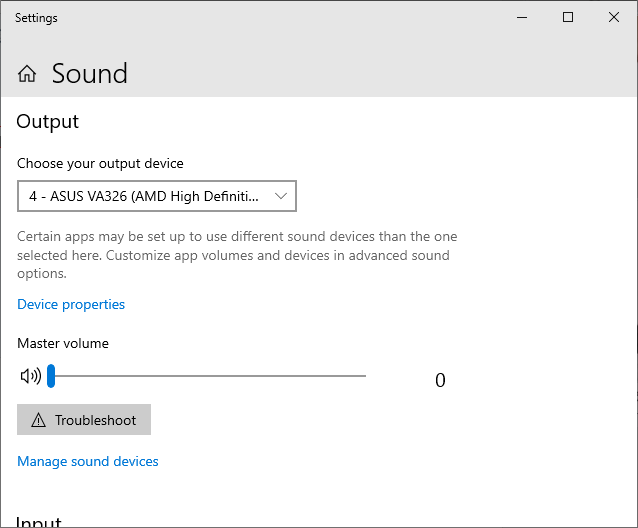Click the master volume value 0
This screenshot has height=528, width=638.
click(x=440, y=380)
